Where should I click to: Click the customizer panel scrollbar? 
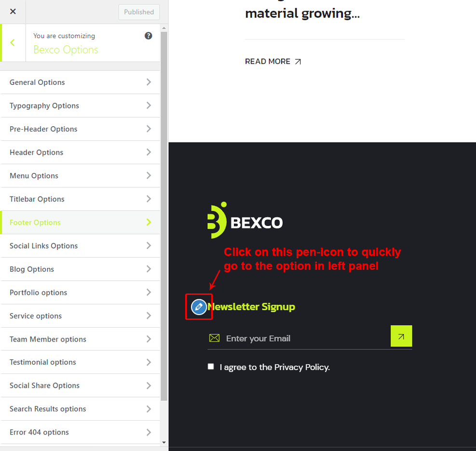pyautogui.click(x=164, y=217)
